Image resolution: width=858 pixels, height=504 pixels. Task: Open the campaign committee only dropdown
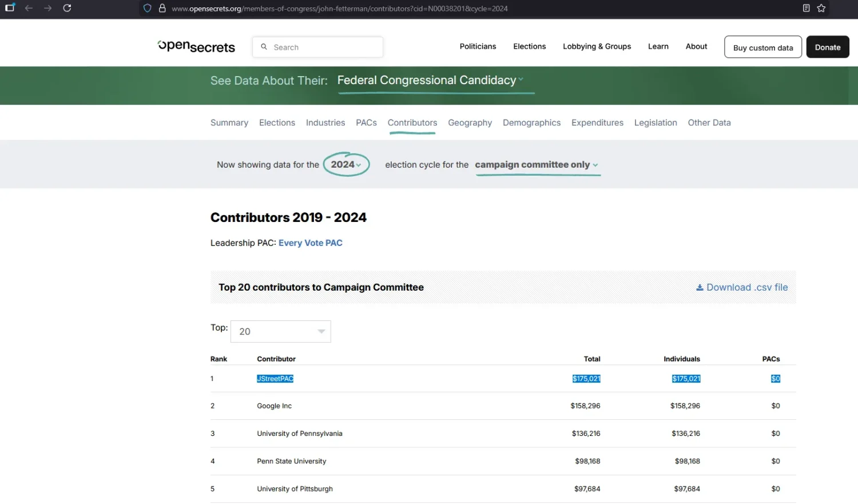coord(537,165)
